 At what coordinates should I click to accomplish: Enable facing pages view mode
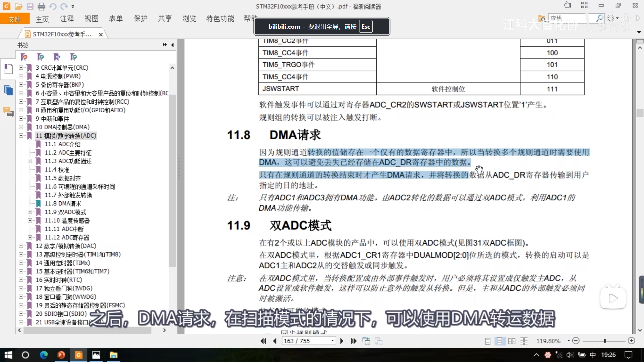coord(512,341)
